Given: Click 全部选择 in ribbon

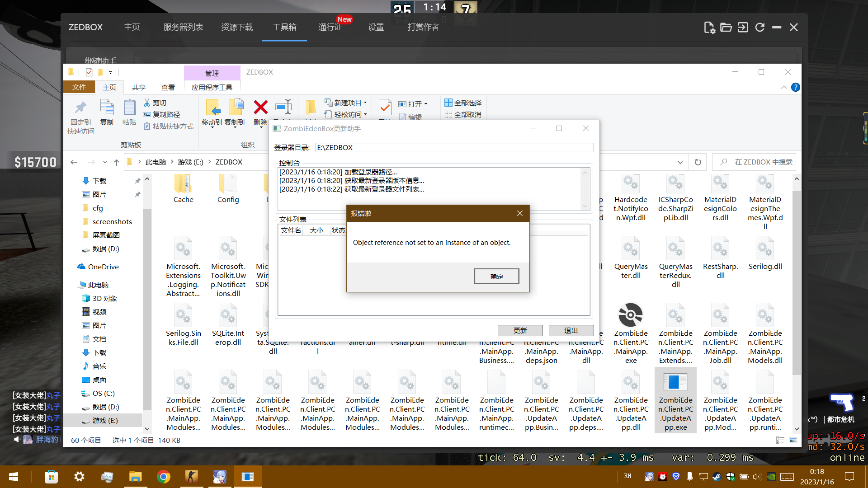Looking at the screenshot, I should coord(463,103).
